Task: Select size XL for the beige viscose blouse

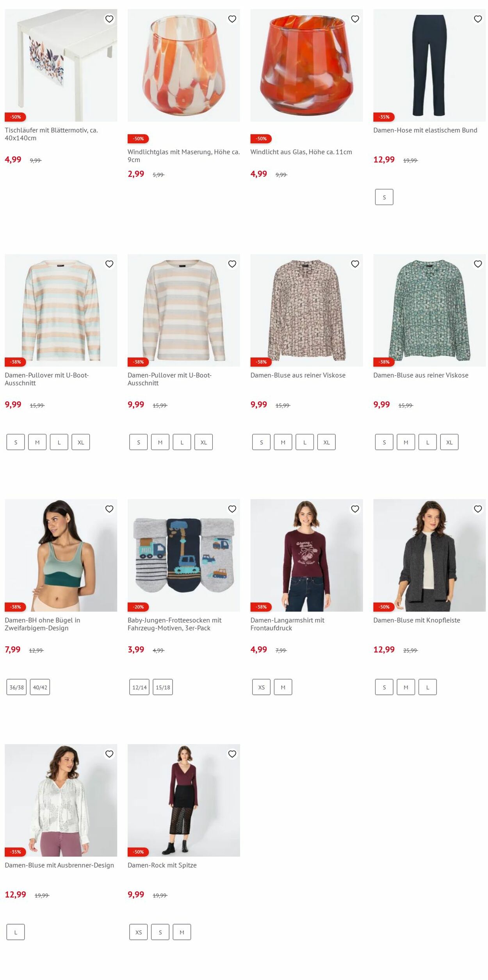Action: 326,442
